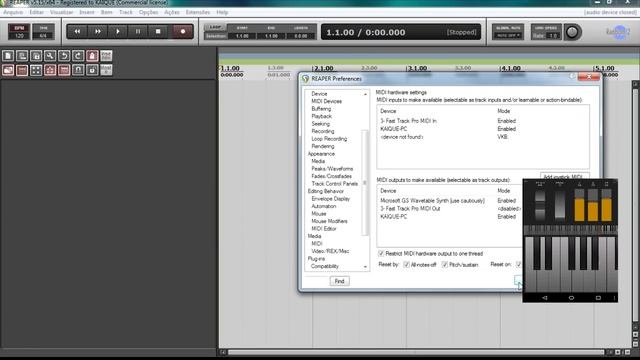Open the Insert menu

87,12
